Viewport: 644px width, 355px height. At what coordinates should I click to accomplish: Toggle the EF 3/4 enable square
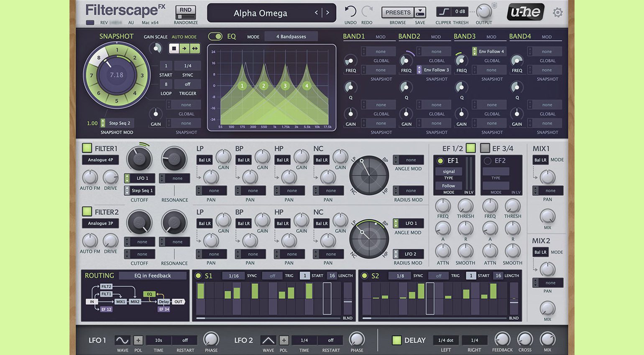click(485, 148)
